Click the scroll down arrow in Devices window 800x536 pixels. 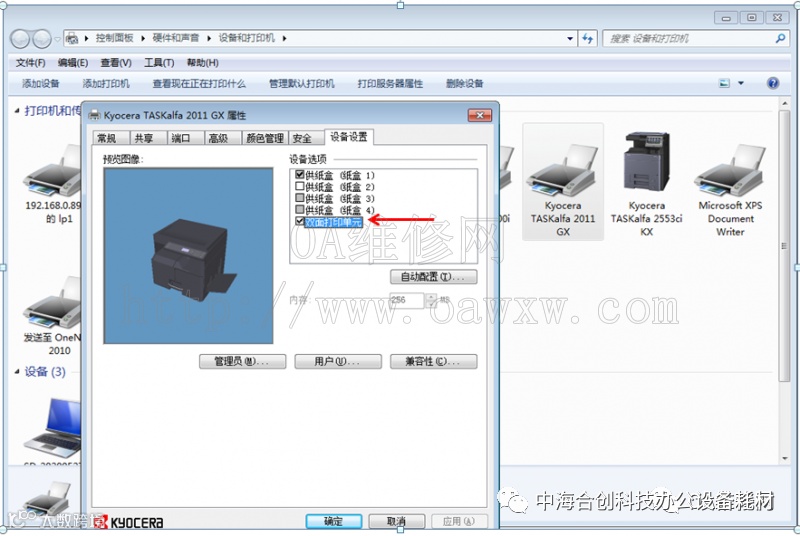785,458
